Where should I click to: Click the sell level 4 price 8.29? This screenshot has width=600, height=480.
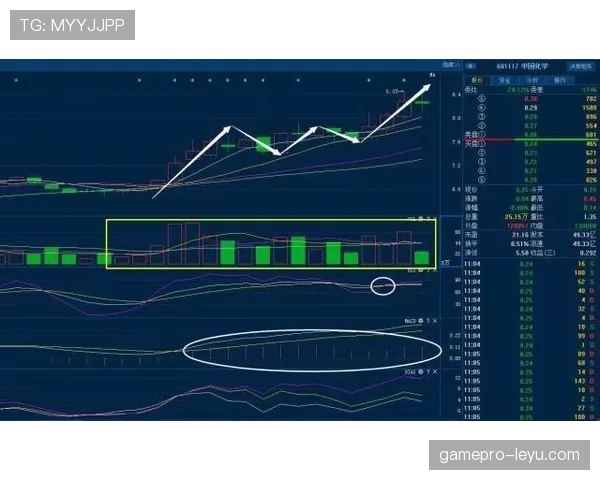[531, 108]
